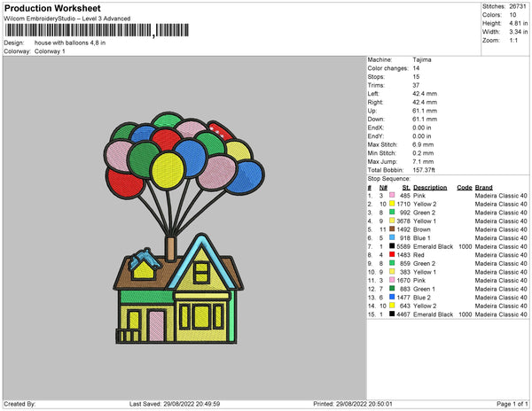
Task: Click the Stitches value '26731'
Action: coord(518,6)
